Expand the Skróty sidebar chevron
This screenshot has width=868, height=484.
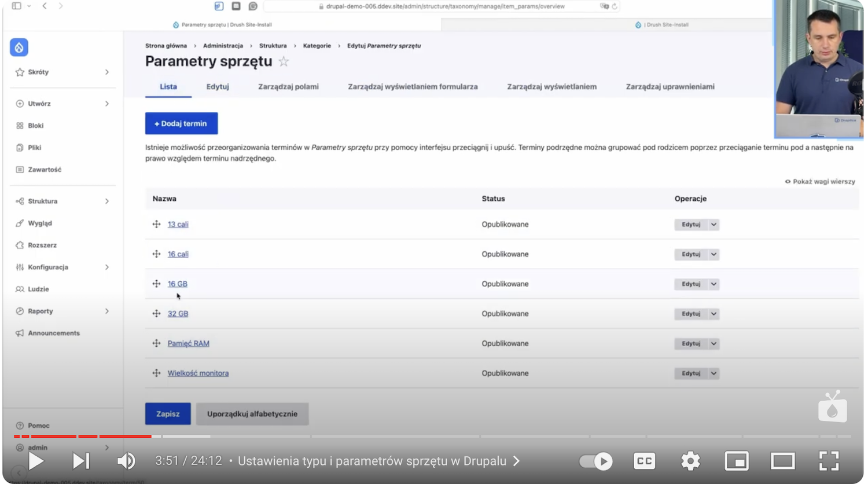click(x=107, y=72)
